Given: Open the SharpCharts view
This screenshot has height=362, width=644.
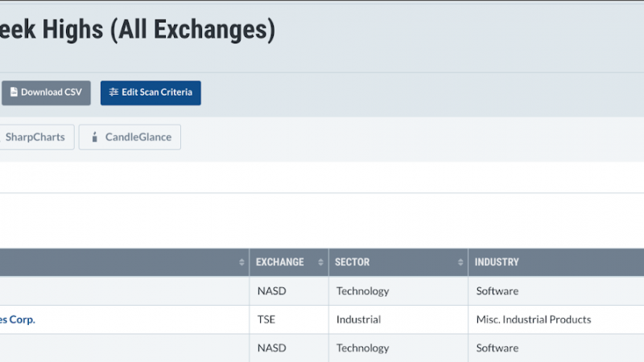Looking at the screenshot, I should click(x=36, y=137).
